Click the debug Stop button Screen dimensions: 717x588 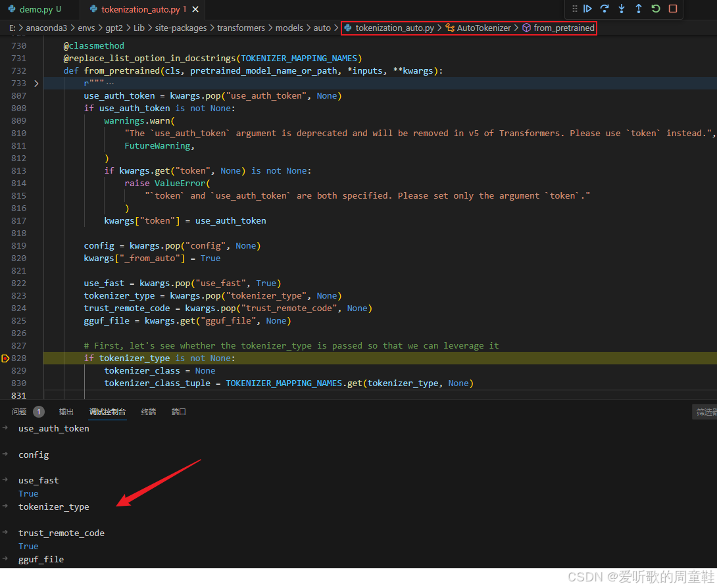673,9
